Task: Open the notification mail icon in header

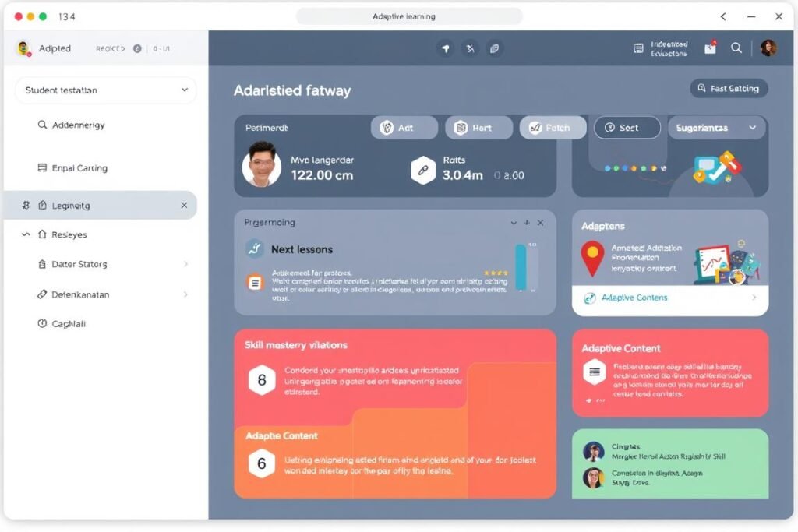Action: (710, 48)
